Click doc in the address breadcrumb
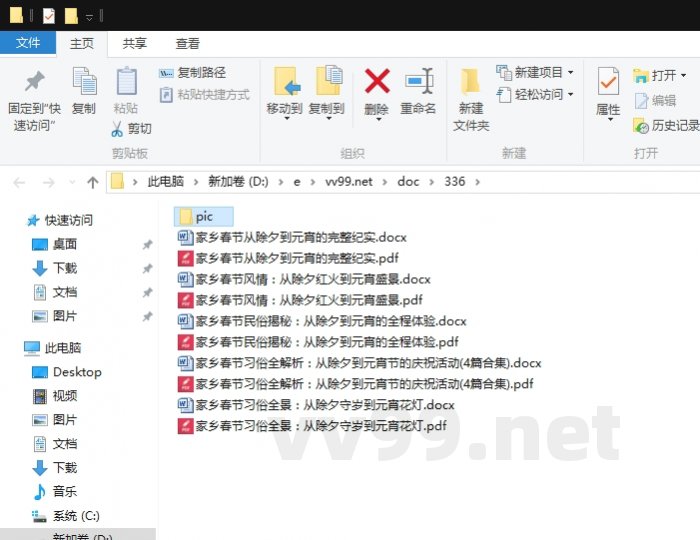 click(408, 182)
